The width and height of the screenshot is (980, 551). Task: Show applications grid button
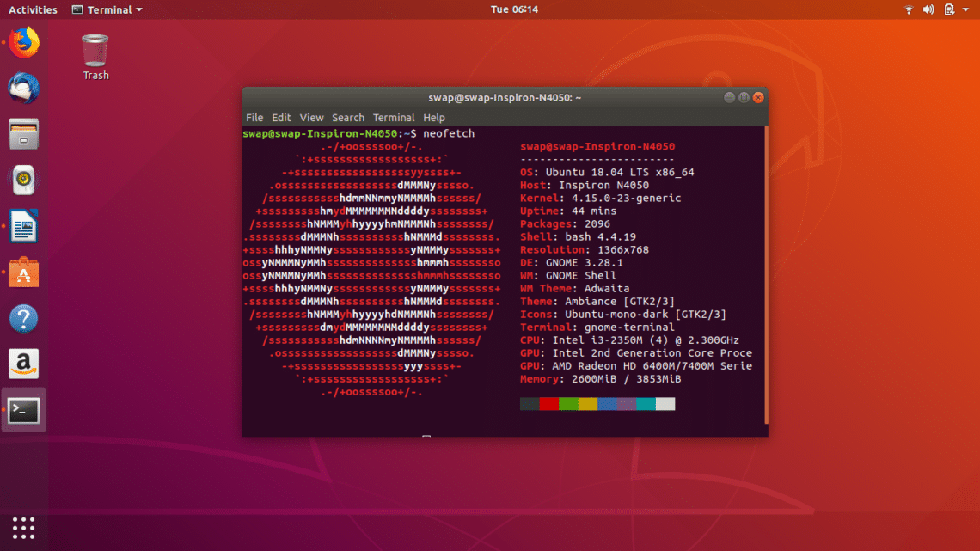[24, 528]
